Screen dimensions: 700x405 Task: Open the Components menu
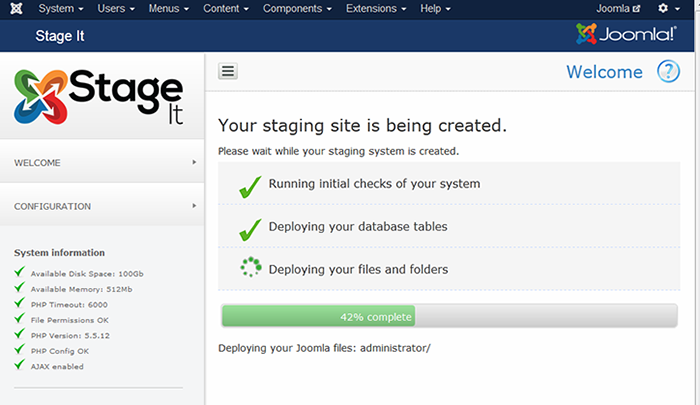click(x=297, y=8)
